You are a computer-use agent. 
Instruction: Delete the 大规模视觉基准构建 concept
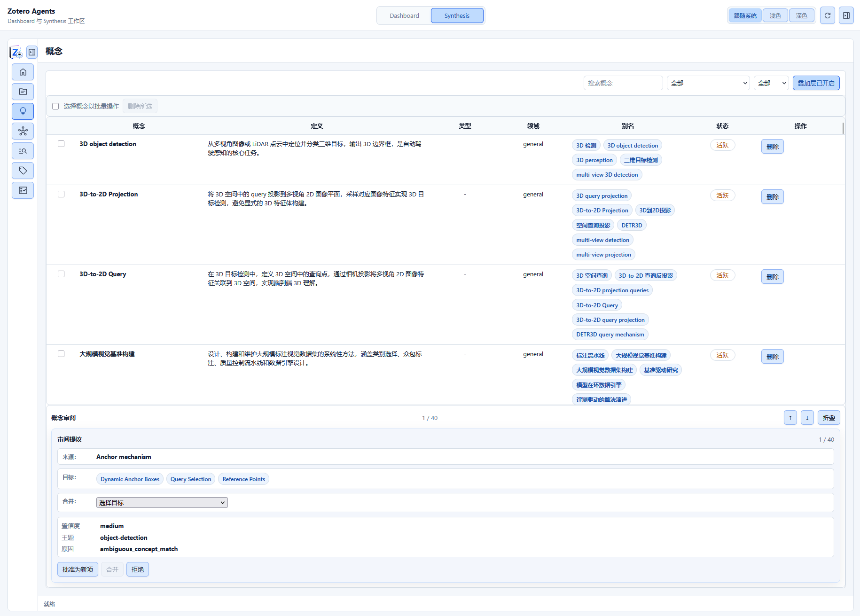[773, 357]
